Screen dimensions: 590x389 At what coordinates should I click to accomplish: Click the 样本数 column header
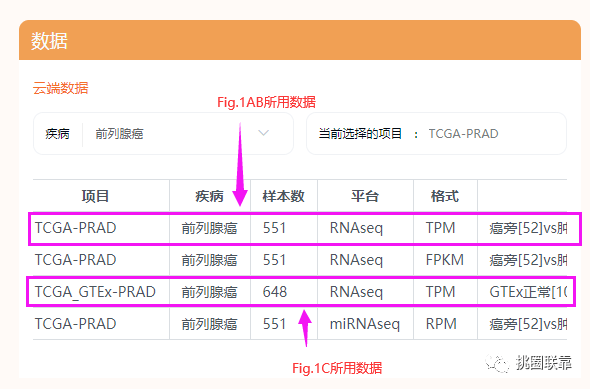[283, 196]
